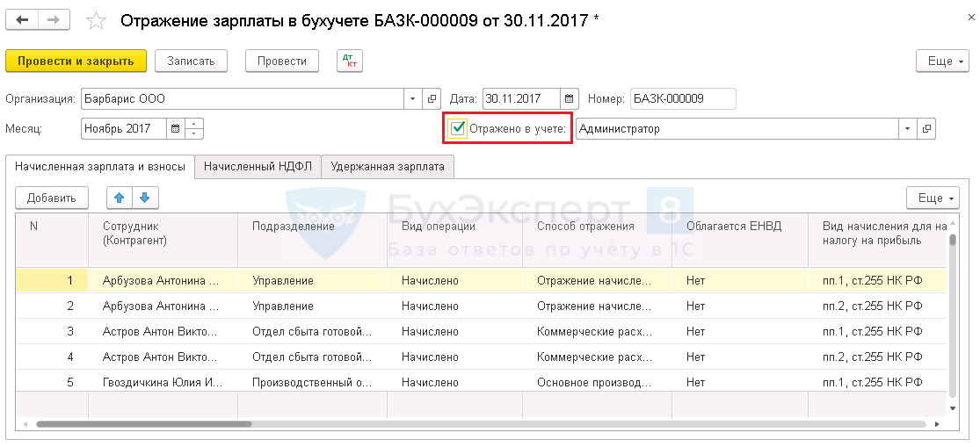This screenshot has height=447, width=980.
Task: Open the Администратор user record
Action: (926, 128)
